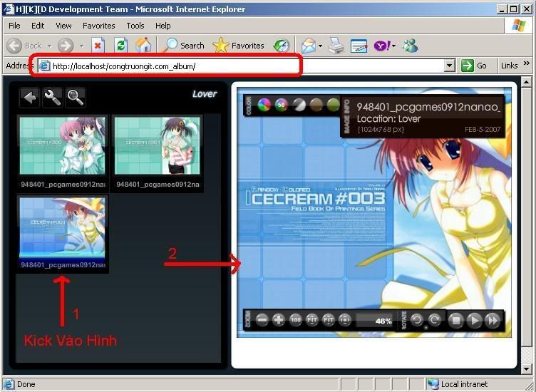
Task: Click the Go button
Action: pyautogui.click(x=474, y=66)
